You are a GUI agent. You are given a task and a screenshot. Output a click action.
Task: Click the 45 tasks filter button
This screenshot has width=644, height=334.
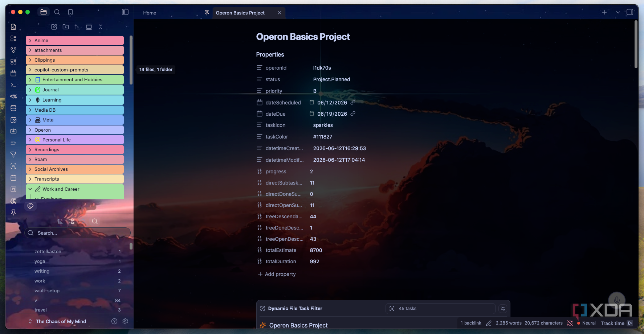pyautogui.click(x=440, y=309)
